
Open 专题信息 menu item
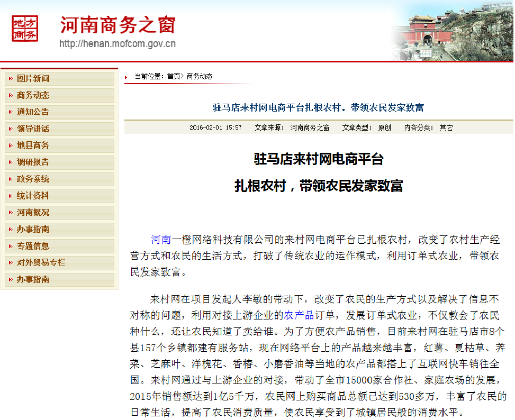[59, 246]
